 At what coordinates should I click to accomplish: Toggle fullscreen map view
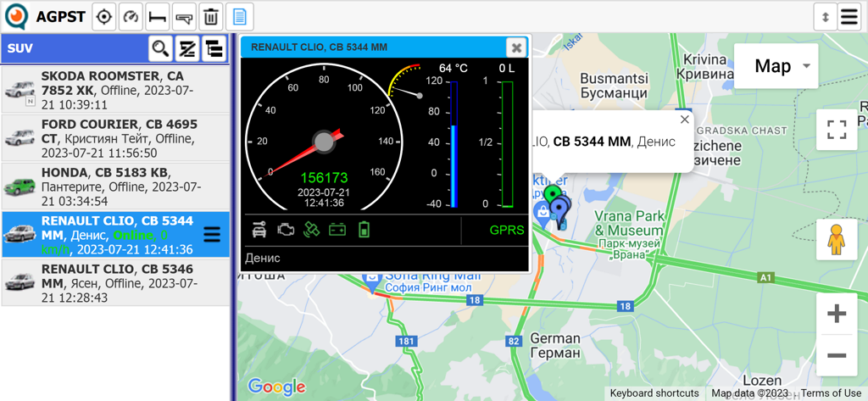pyautogui.click(x=837, y=131)
